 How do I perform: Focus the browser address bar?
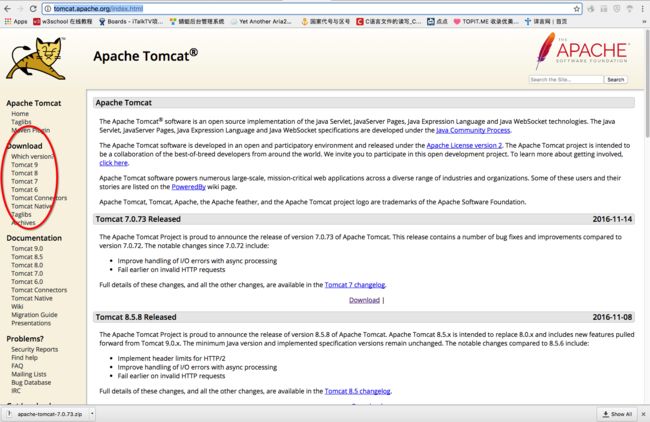coord(311,9)
